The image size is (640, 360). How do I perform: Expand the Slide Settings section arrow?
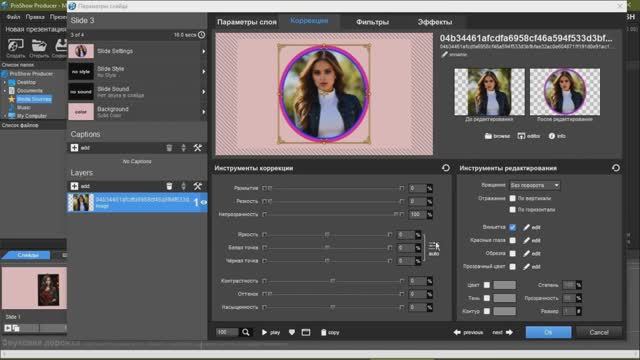coord(203,51)
